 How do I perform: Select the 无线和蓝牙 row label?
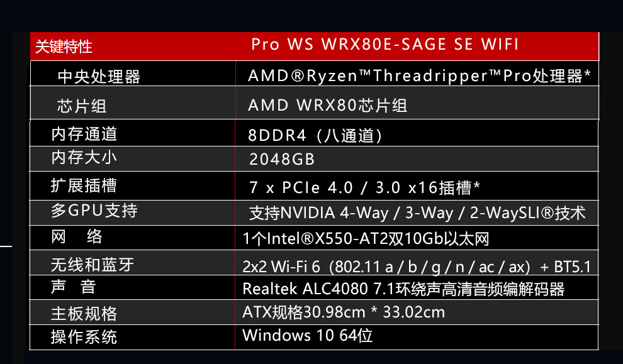tap(93, 264)
